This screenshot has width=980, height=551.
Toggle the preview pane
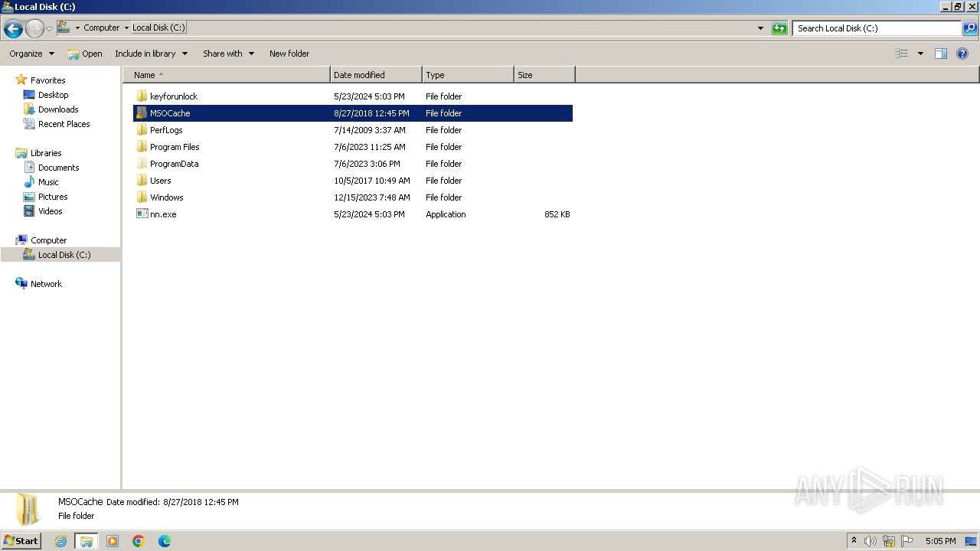click(x=941, y=54)
